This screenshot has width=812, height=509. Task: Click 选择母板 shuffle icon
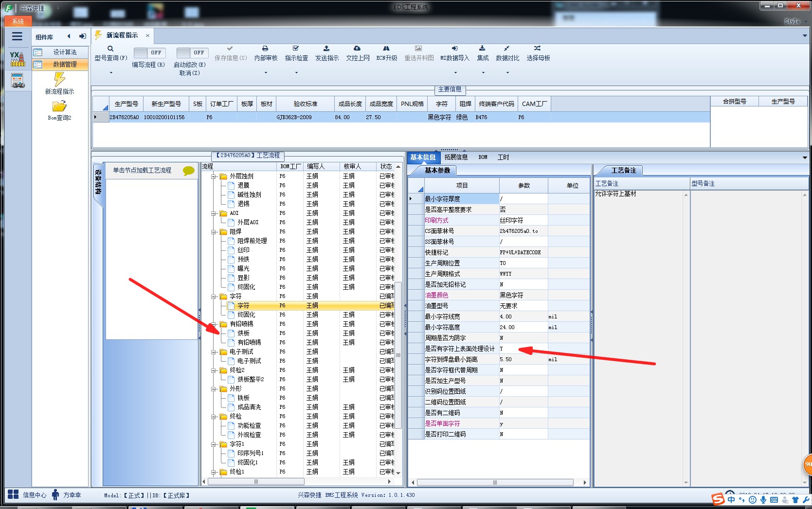(x=537, y=49)
